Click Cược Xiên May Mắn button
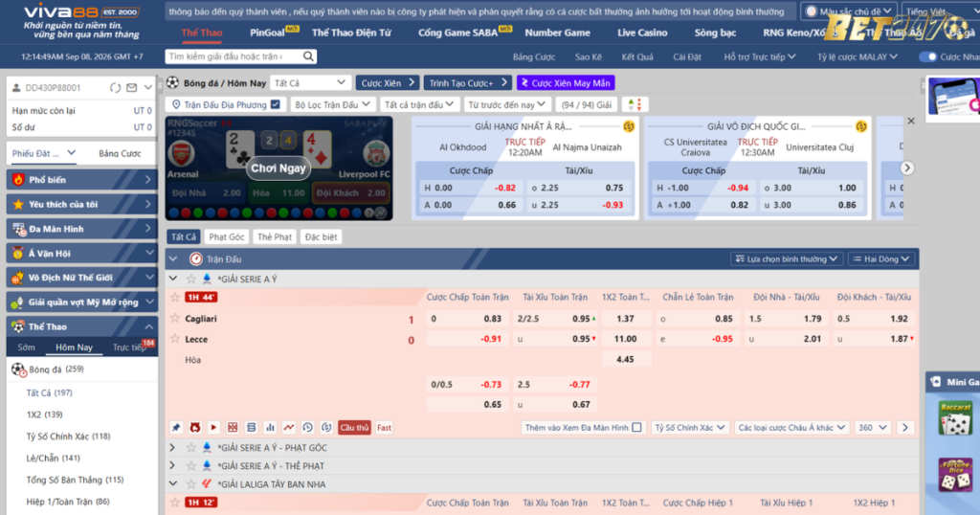Image resolution: width=980 pixels, height=515 pixels. [x=566, y=82]
